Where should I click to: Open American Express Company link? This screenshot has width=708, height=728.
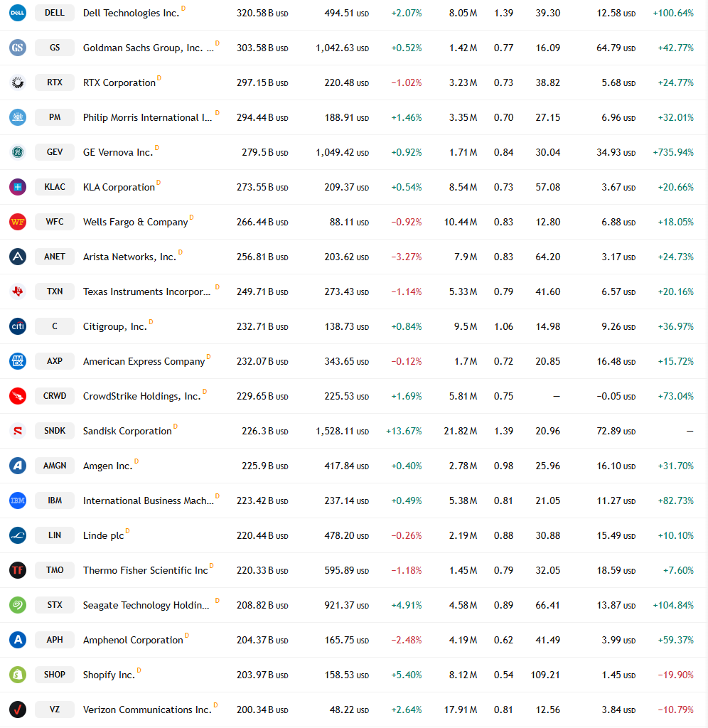pos(144,361)
